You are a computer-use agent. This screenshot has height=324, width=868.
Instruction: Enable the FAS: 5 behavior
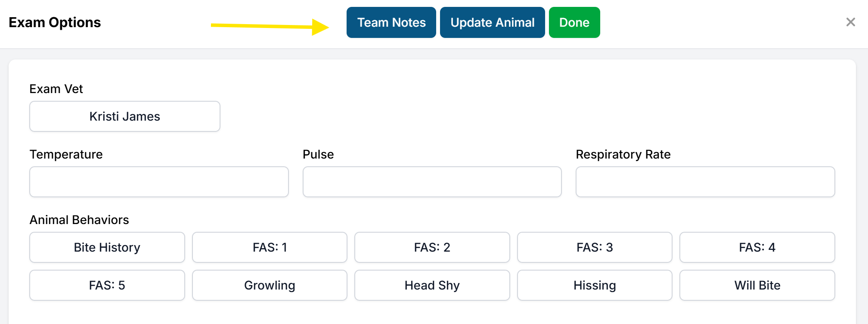107,285
